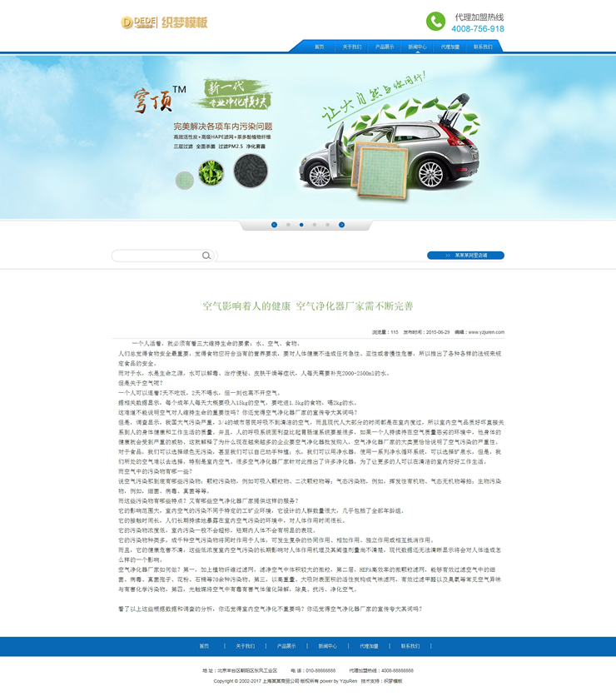Select the last carousel pagination dot

click(x=328, y=225)
